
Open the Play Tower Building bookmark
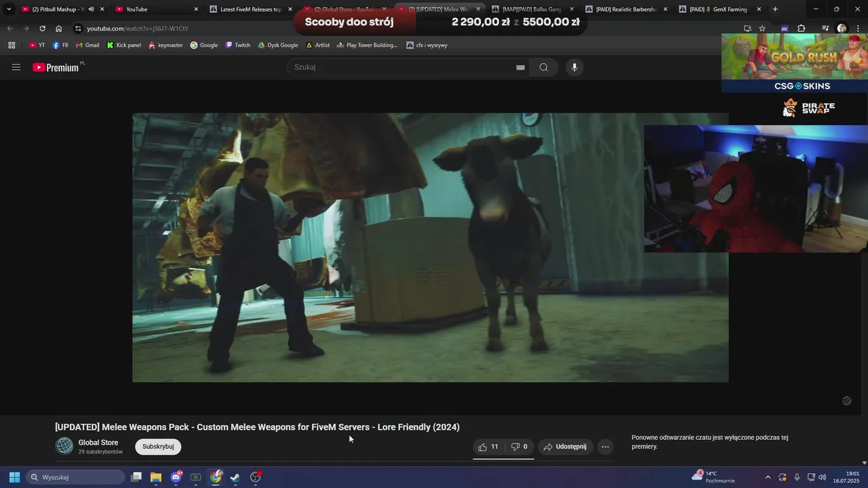pos(367,45)
